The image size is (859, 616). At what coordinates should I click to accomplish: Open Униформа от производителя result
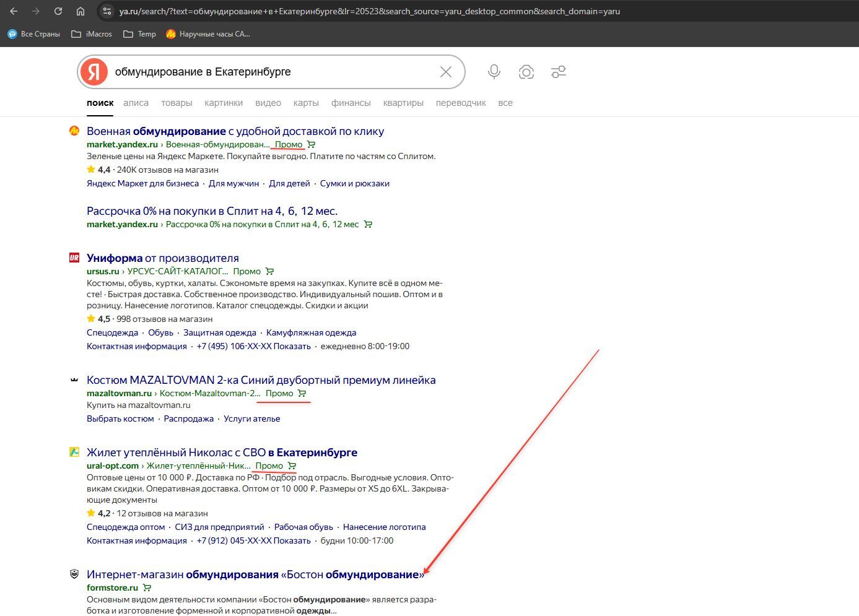163,258
